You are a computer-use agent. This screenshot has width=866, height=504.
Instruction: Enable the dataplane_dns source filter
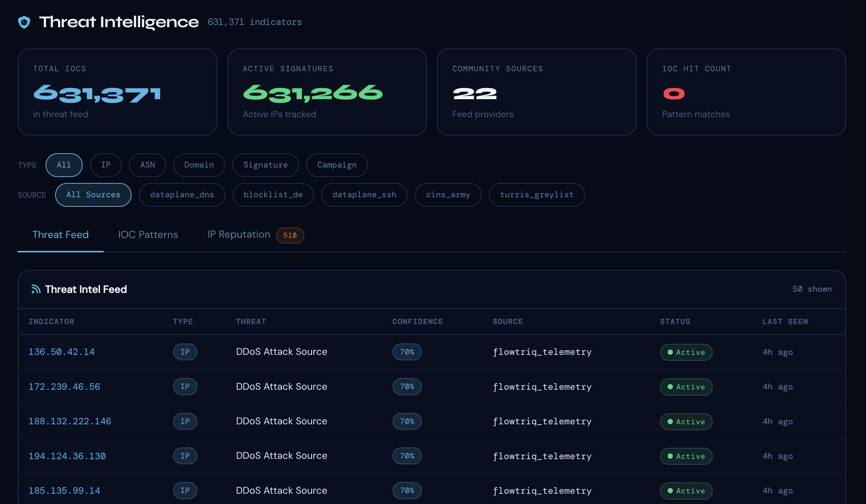click(182, 195)
